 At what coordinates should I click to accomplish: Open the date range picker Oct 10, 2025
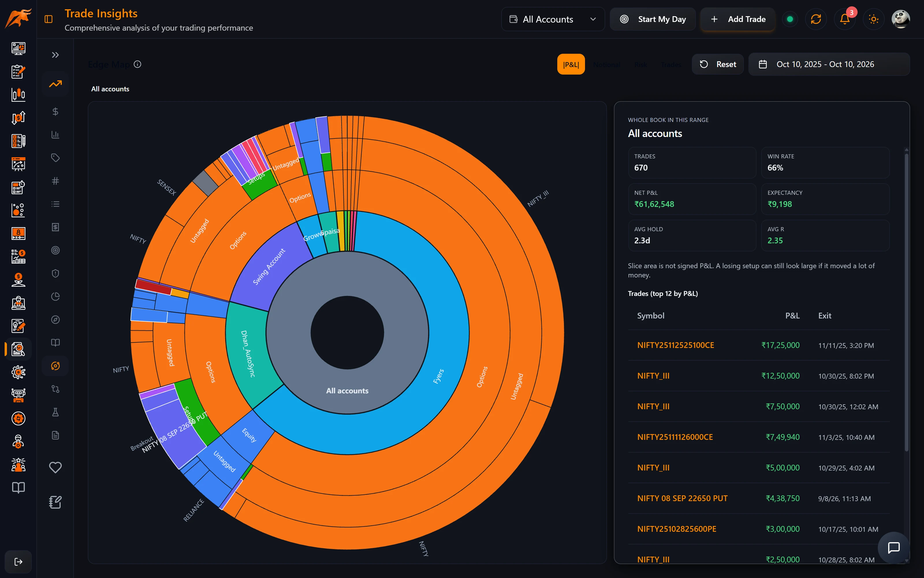click(829, 64)
